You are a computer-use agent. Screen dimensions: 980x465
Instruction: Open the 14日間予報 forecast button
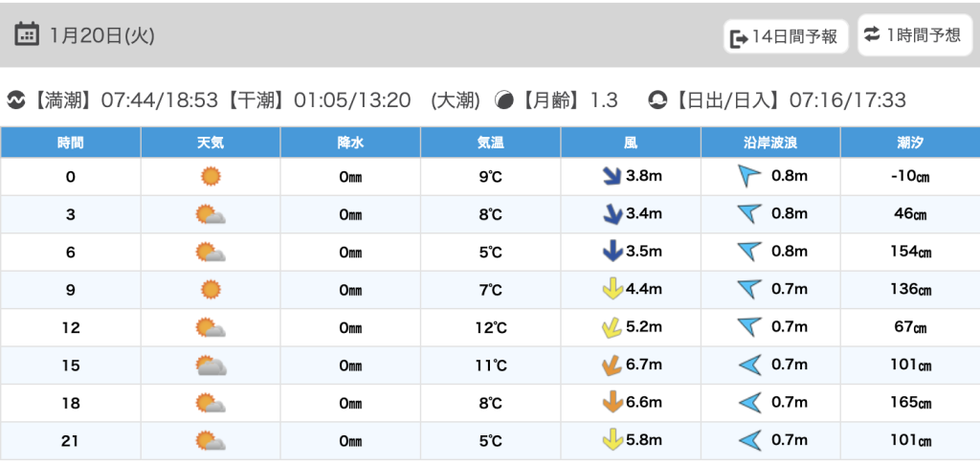tap(784, 37)
